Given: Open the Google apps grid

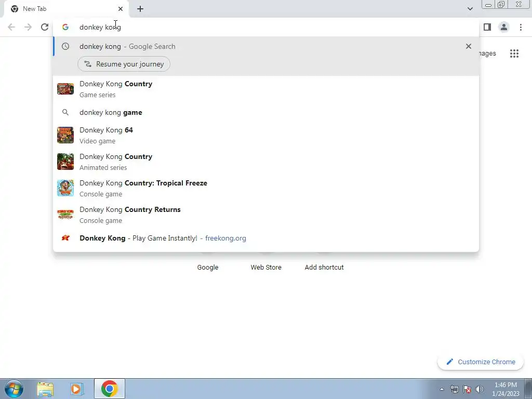Looking at the screenshot, I should pos(514,54).
